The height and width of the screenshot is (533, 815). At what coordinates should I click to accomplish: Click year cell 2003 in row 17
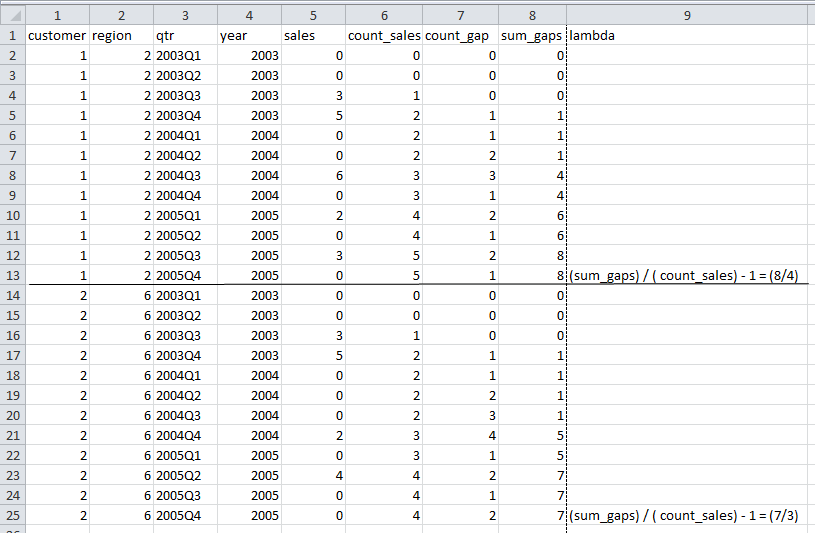pos(249,356)
